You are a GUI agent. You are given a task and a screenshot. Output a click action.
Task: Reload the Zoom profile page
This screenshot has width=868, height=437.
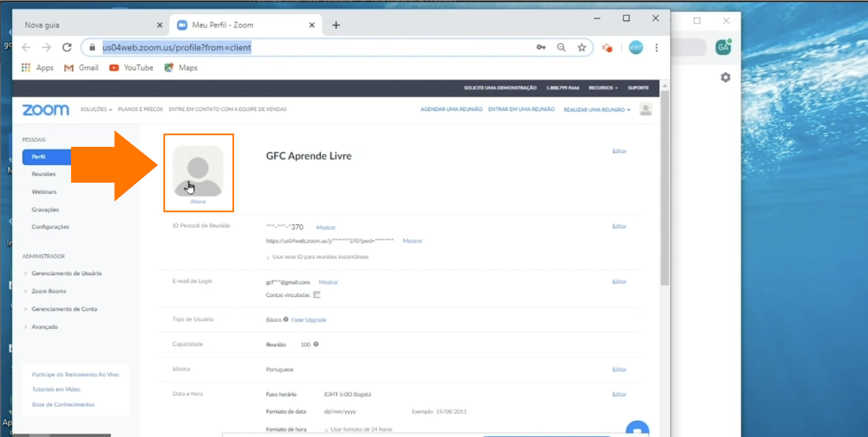[x=67, y=47]
